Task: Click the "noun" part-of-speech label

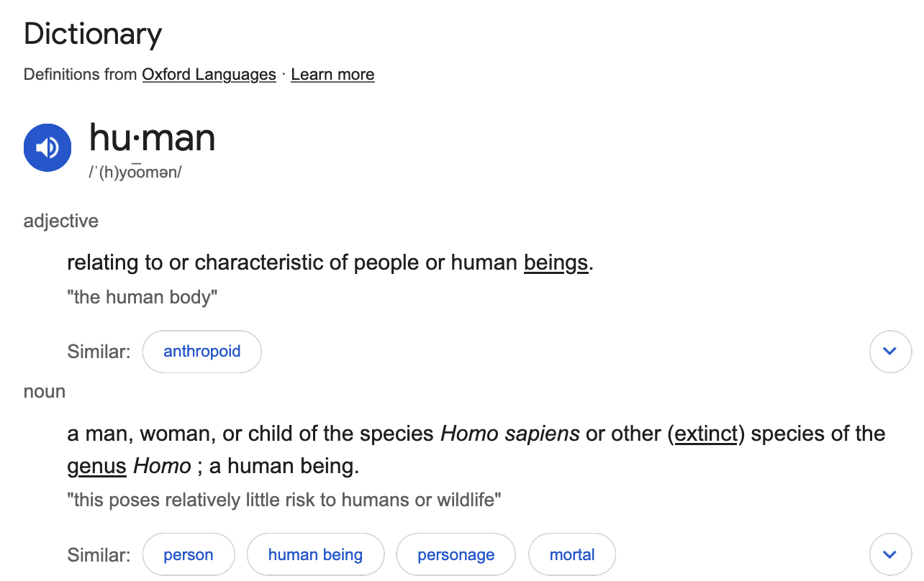Action: click(45, 392)
